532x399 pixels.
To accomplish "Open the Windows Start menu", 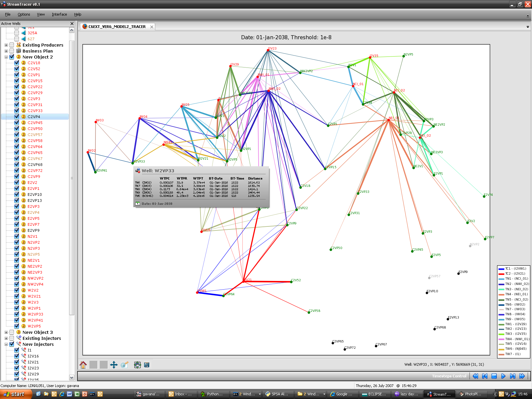I will tap(15, 394).
